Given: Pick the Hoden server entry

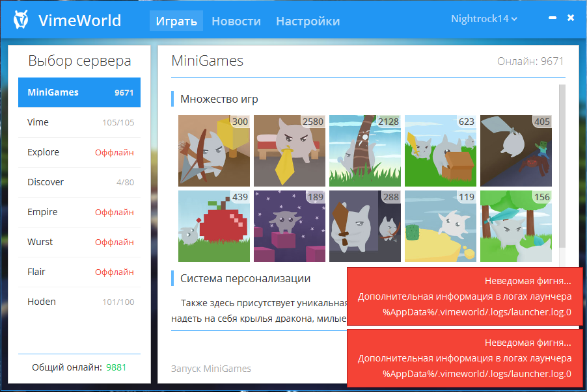Looking at the screenshot, I should tap(79, 302).
